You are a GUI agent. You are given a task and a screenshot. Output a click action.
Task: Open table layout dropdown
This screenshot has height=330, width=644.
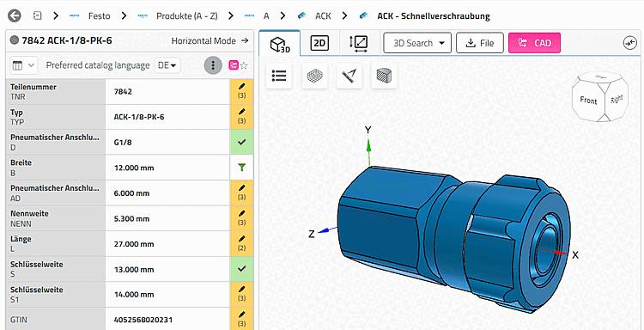24,65
